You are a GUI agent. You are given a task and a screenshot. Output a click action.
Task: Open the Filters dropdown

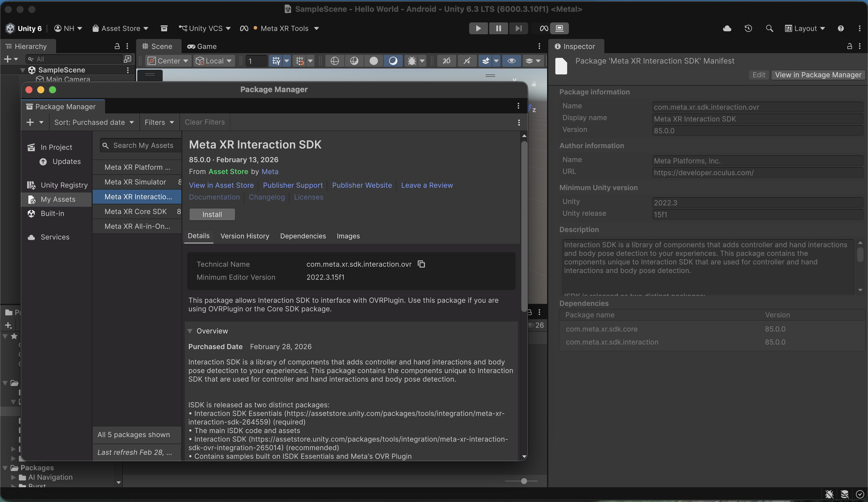(159, 122)
